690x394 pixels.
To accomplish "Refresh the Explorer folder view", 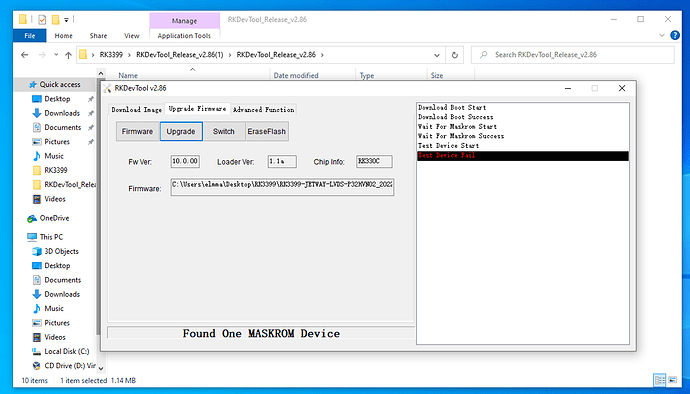I will [455, 55].
